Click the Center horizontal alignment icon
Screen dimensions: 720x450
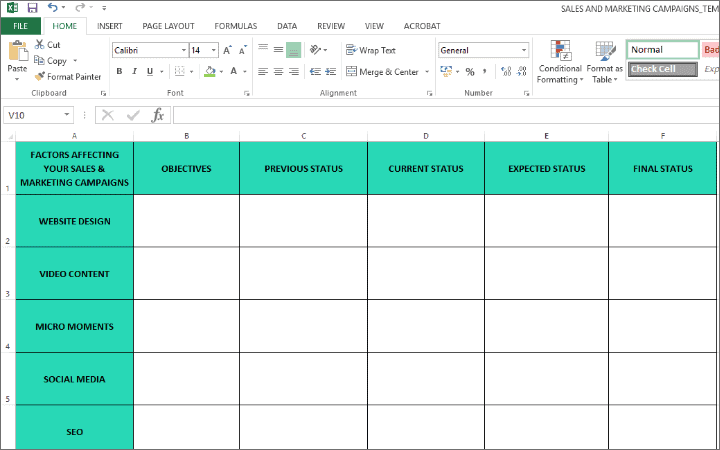278,71
